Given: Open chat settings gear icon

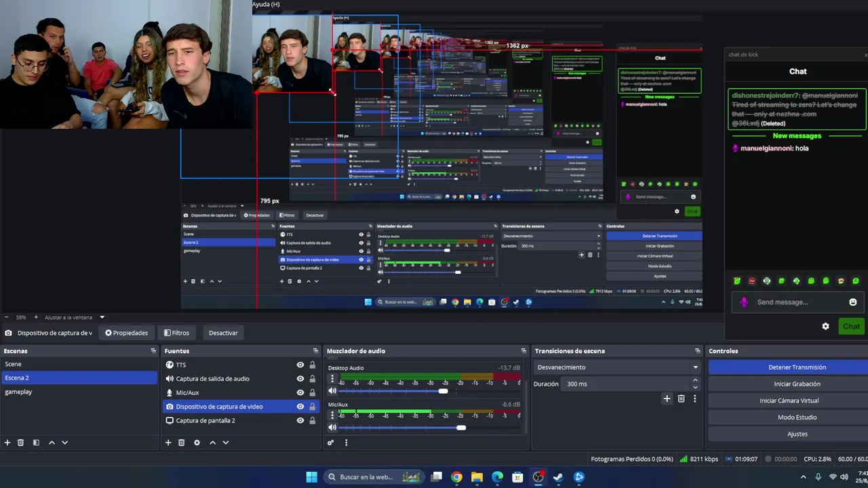Looking at the screenshot, I should click(825, 326).
